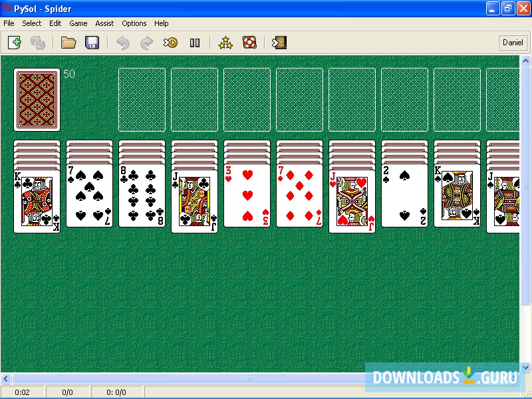Save the game with floppy disk icon
Image resolution: width=532 pixels, height=399 pixels.
(x=92, y=43)
